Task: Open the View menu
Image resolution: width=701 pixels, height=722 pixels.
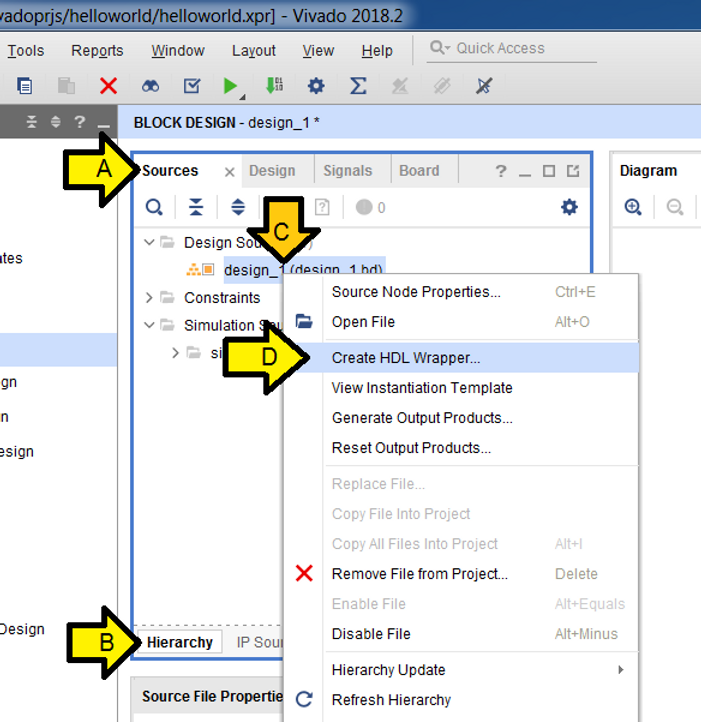Action: 318,51
